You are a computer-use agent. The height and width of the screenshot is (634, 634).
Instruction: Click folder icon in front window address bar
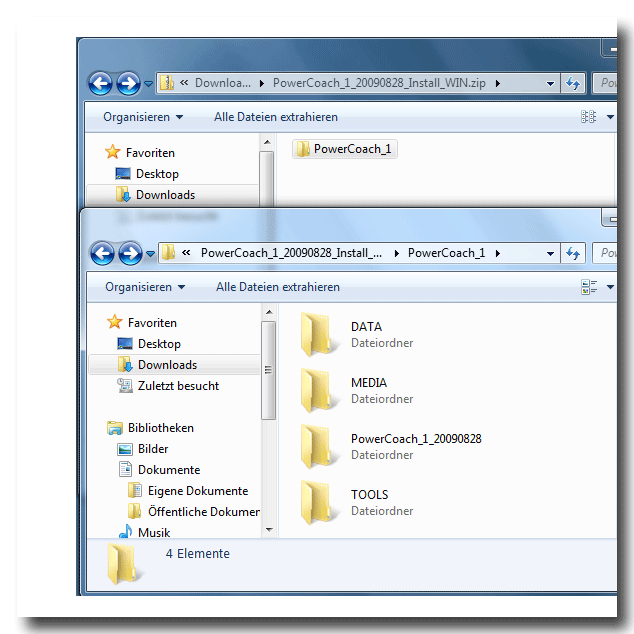168,253
